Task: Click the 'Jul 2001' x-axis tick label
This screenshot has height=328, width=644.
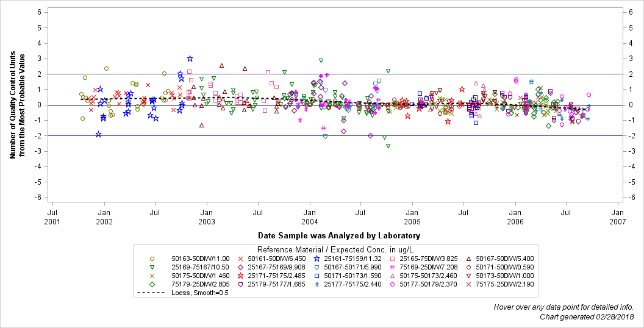Action: coord(52,217)
